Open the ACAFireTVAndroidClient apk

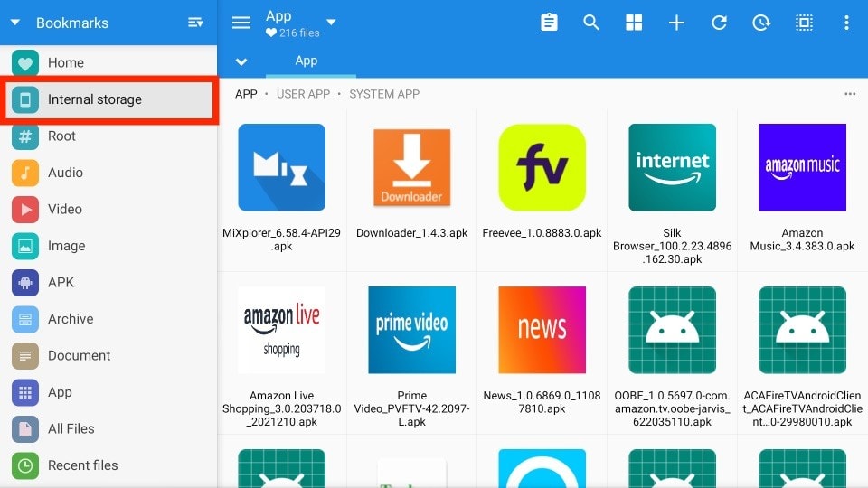802,354
